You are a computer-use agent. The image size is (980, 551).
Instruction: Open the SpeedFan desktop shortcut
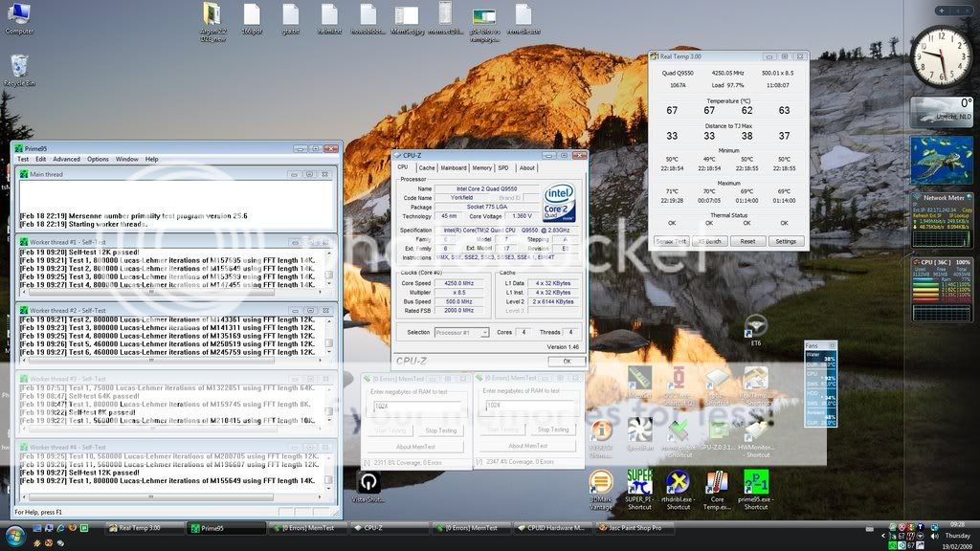639,434
